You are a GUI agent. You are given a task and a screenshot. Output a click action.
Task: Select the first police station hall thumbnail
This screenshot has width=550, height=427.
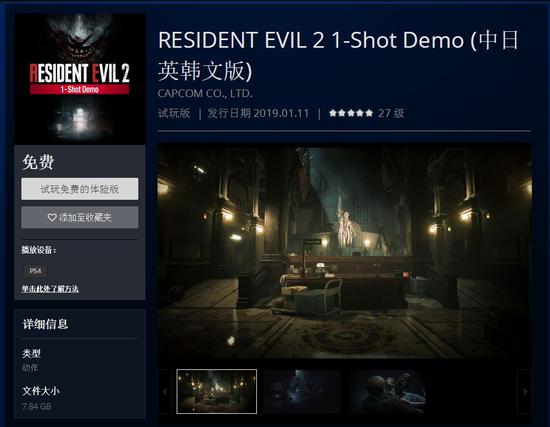click(x=217, y=392)
